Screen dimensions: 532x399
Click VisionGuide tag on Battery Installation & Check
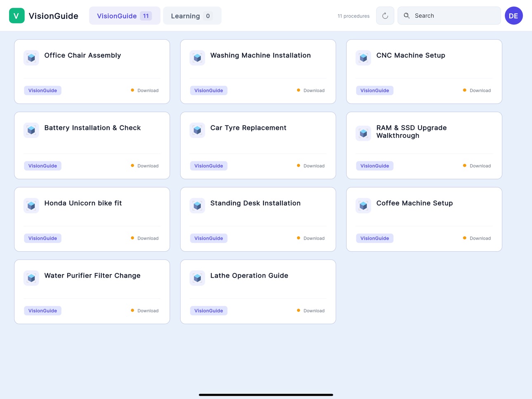pos(42,166)
